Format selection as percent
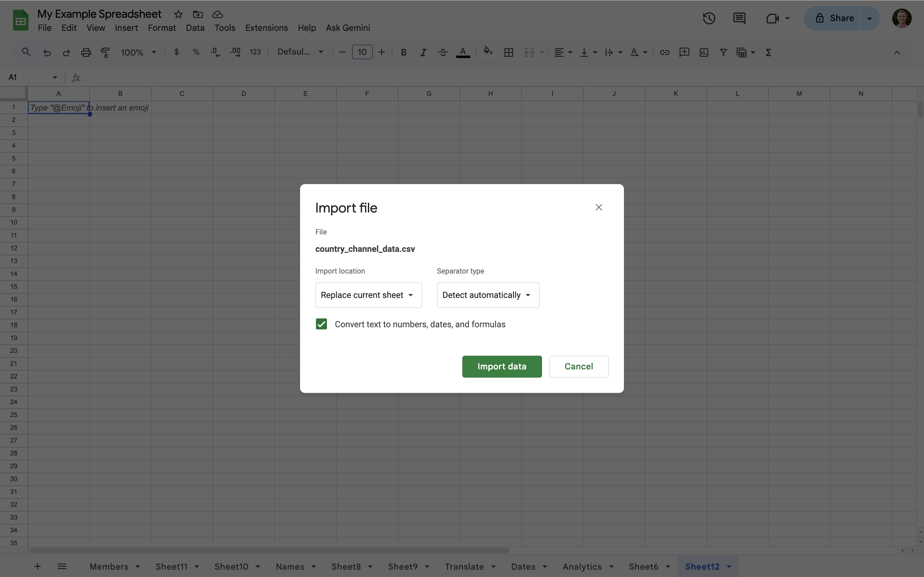924x577 pixels. (x=196, y=52)
